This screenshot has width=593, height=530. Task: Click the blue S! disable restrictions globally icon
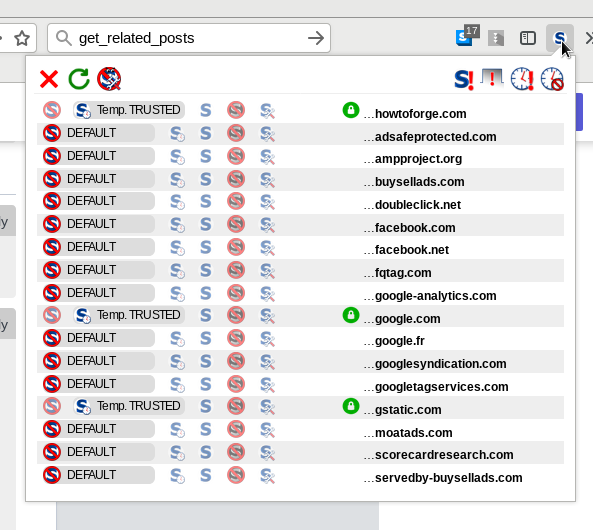[x=463, y=79]
